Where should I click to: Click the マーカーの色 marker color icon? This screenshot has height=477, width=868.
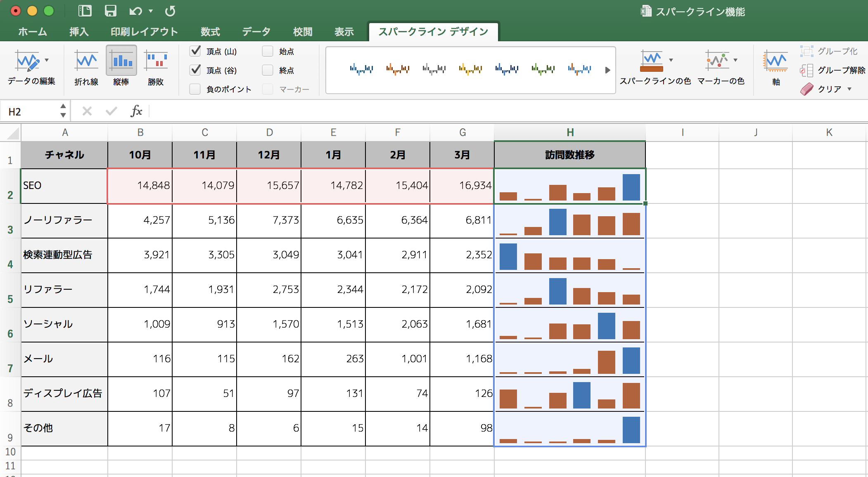[717, 61]
